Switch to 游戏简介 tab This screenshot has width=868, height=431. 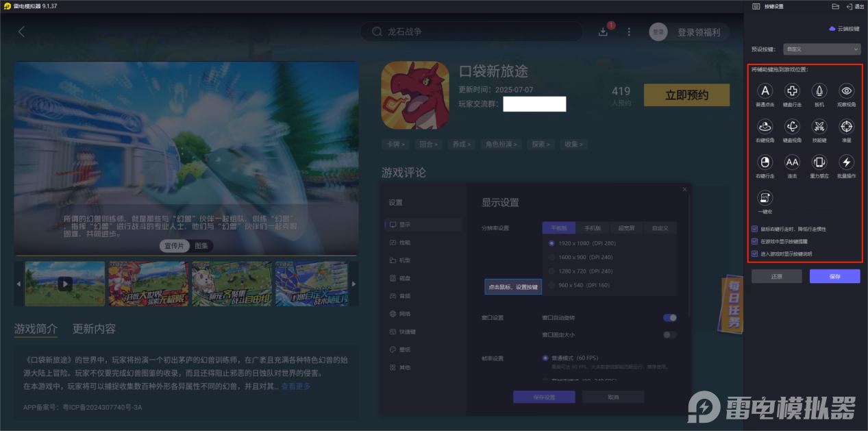tap(36, 329)
